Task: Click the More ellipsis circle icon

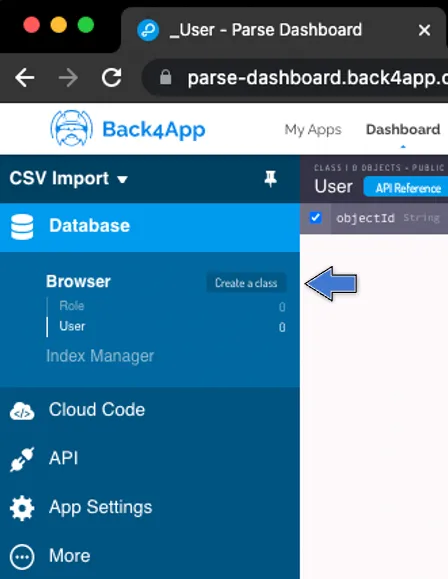Action: coord(22,556)
